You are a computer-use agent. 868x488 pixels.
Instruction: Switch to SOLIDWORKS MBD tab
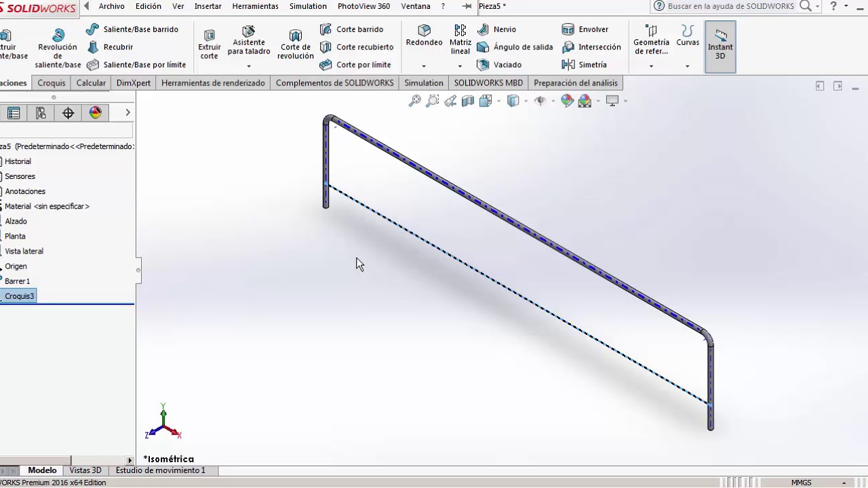[488, 83]
